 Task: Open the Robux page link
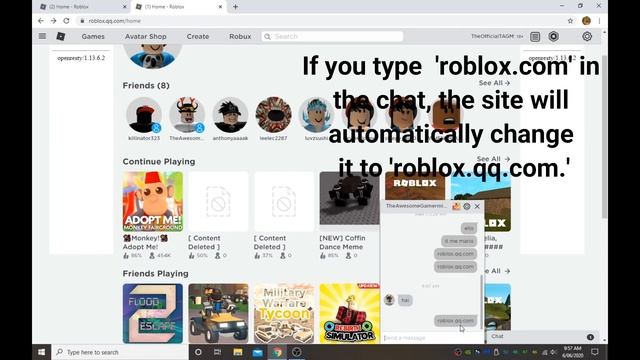[240, 36]
